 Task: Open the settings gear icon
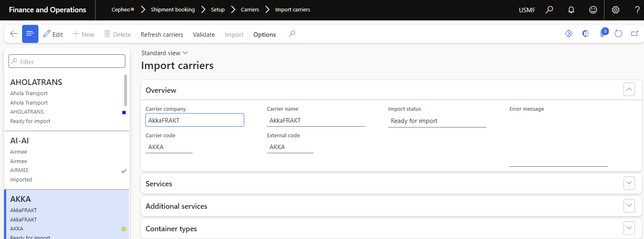pos(615,10)
